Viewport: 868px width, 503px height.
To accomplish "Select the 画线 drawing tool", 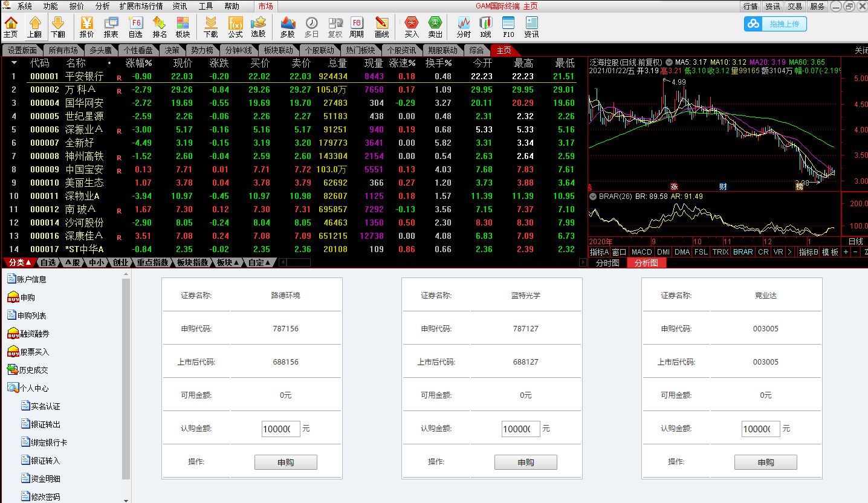I will coord(382,27).
